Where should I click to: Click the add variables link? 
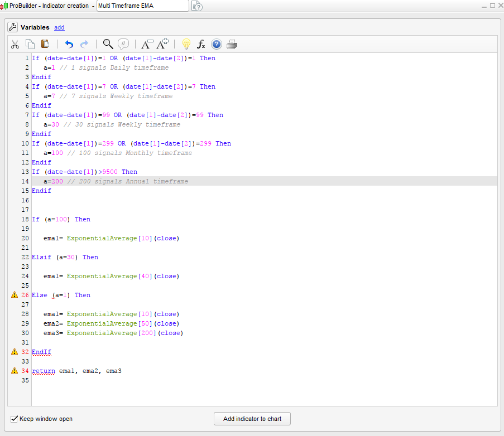[x=59, y=27]
